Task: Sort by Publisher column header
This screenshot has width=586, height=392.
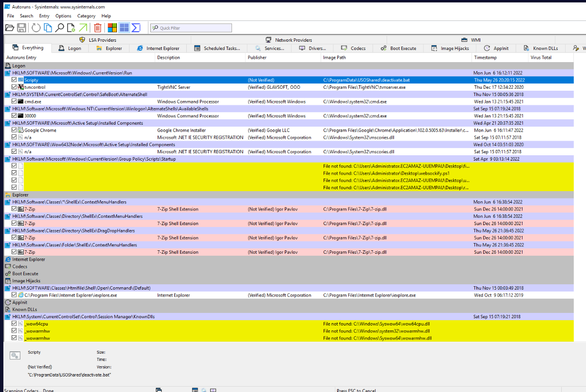Action: [x=283, y=57]
